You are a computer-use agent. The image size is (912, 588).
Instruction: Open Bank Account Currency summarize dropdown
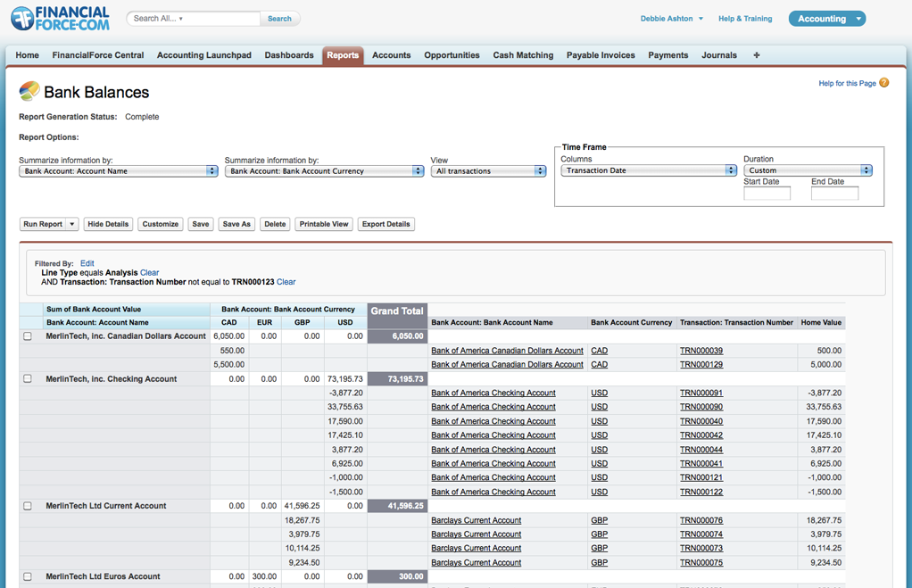pyautogui.click(x=324, y=171)
